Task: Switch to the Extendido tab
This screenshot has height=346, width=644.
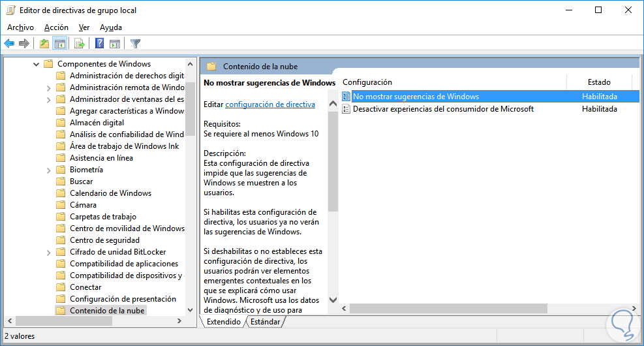Action: [x=223, y=322]
